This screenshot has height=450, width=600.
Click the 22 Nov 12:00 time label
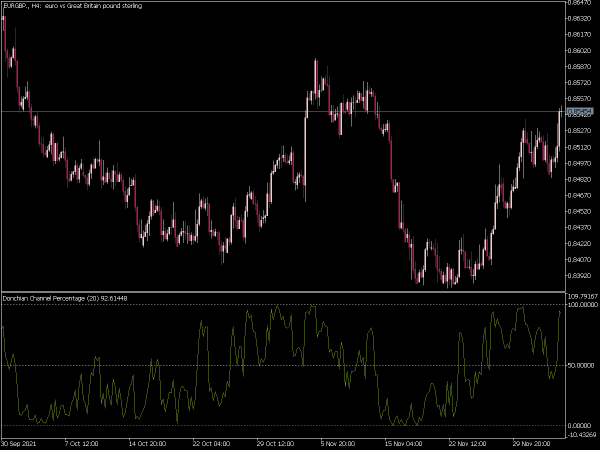click(x=467, y=444)
